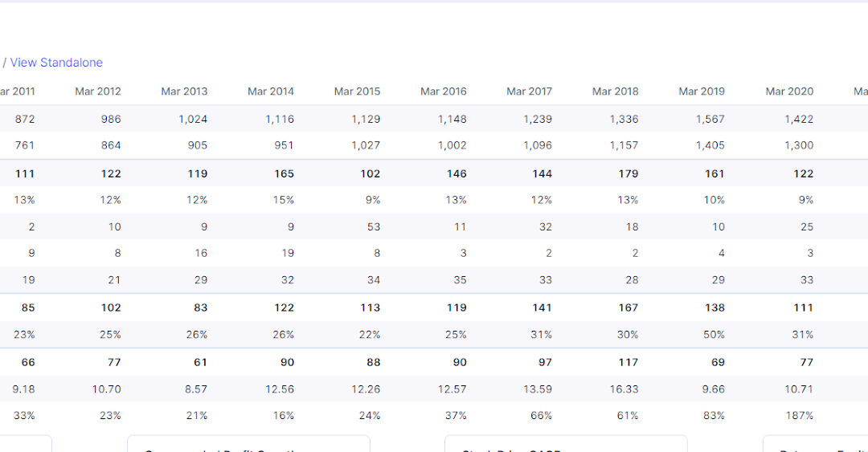This screenshot has height=452, width=868.
Task: Select the cell with 864
Action: 111,145
